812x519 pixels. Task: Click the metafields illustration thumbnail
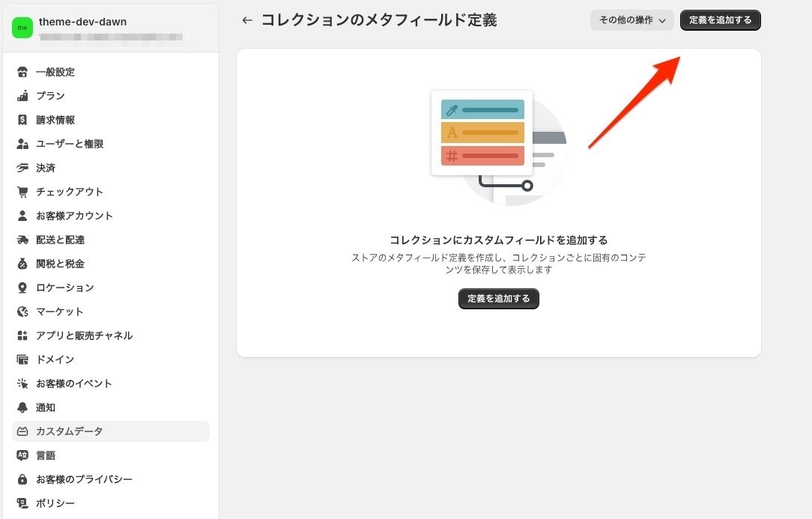coord(482,133)
